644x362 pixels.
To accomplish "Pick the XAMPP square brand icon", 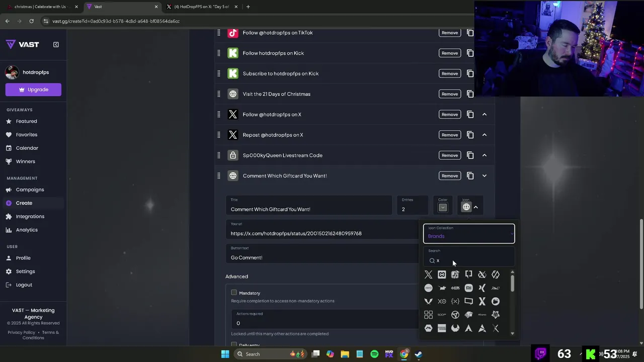I will pos(442,275).
